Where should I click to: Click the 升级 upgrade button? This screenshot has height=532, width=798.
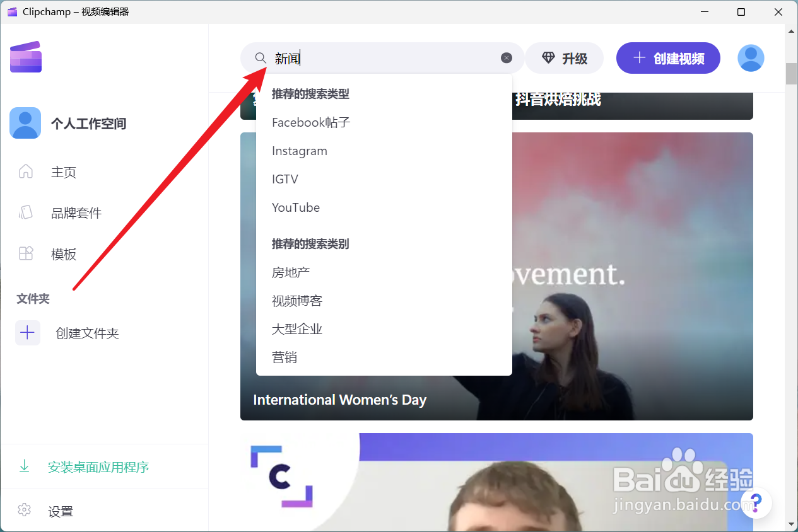pyautogui.click(x=564, y=58)
